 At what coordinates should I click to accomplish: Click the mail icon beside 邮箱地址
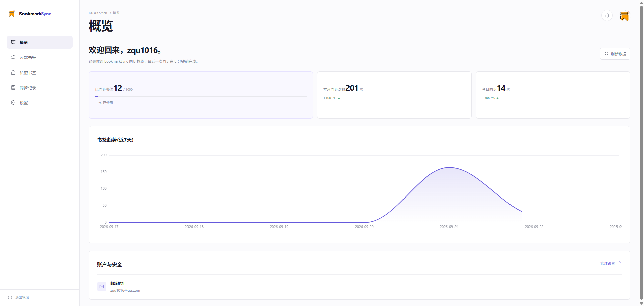(x=102, y=287)
